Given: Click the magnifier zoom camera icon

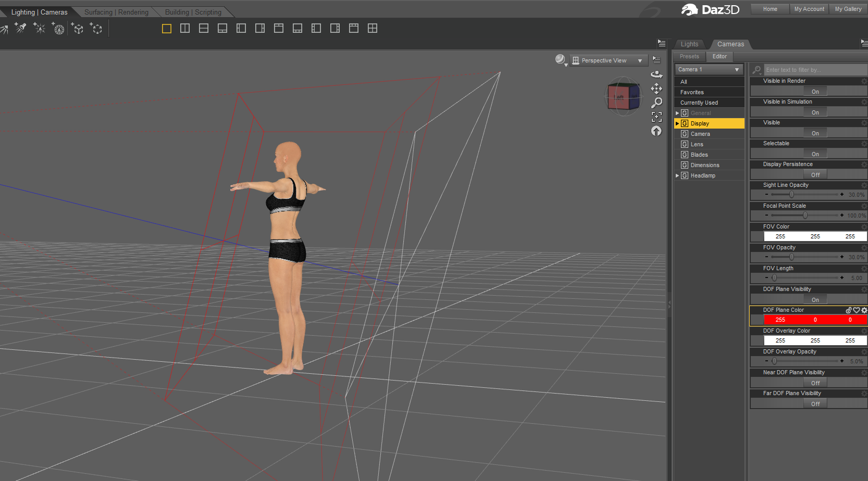Looking at the screenshot, I should [x=656, y=103].
